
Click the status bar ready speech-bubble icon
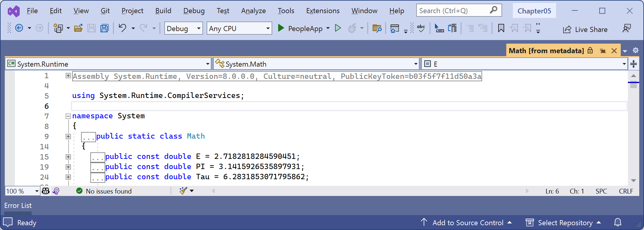point(8,223)
